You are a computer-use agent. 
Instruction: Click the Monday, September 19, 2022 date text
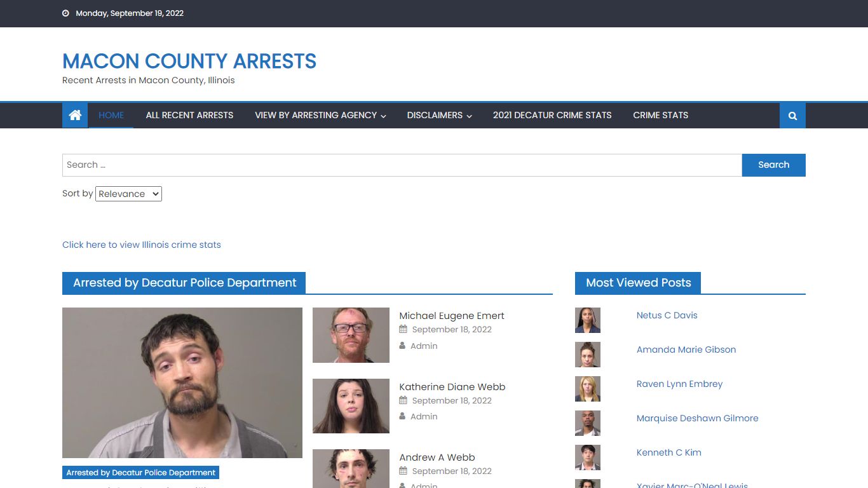[x=130, y=13]
